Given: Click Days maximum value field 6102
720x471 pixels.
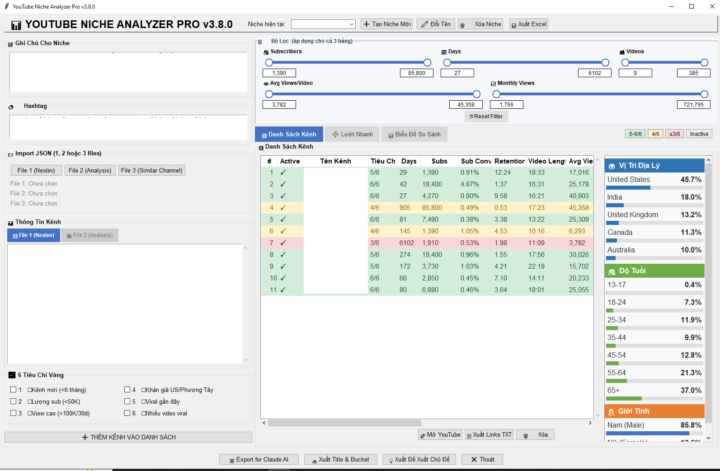Looking at the screenshot, I should coord(595,73).
